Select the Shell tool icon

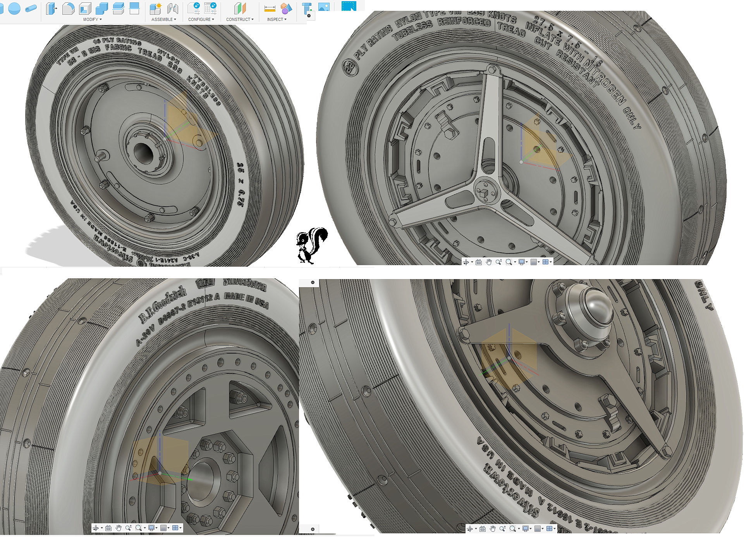(x=85, y=8)
